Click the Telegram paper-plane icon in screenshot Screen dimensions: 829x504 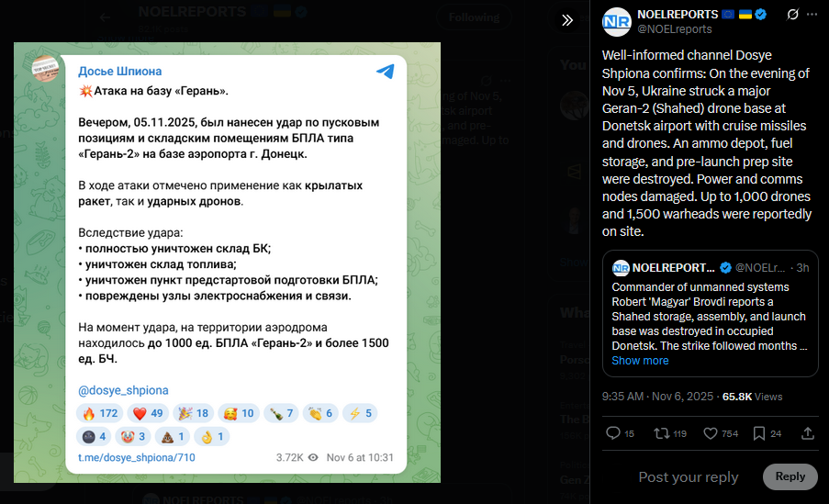pyautogui.click(x=386, y=71)
